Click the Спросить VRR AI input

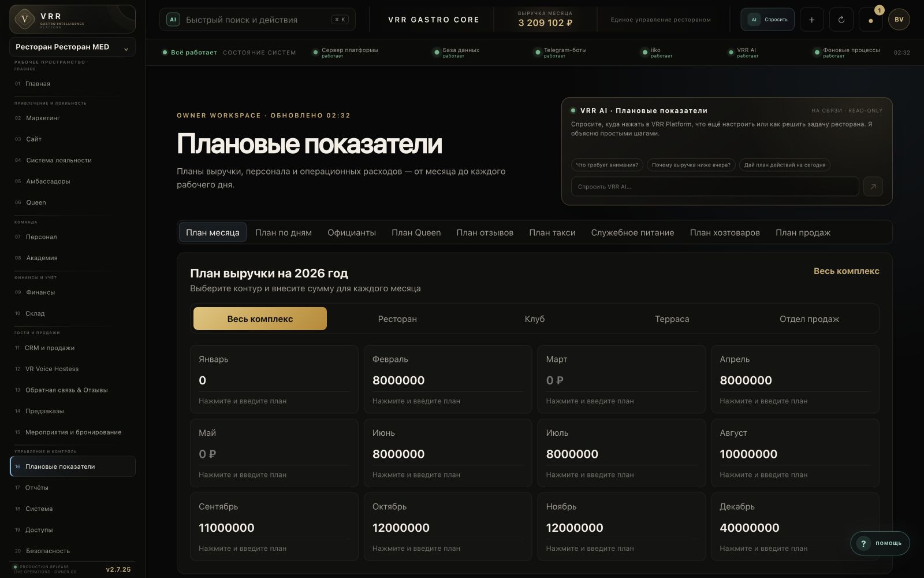point(715,187)
